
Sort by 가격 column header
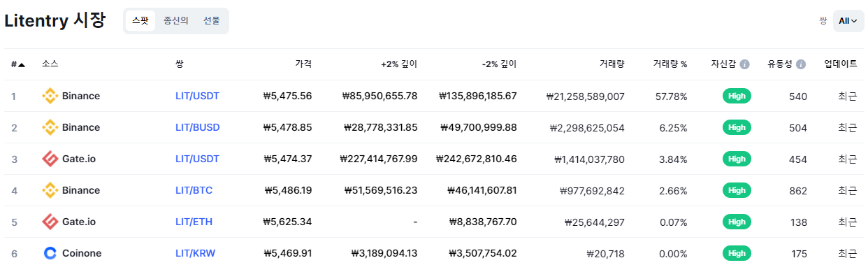(x=303, y=64)
